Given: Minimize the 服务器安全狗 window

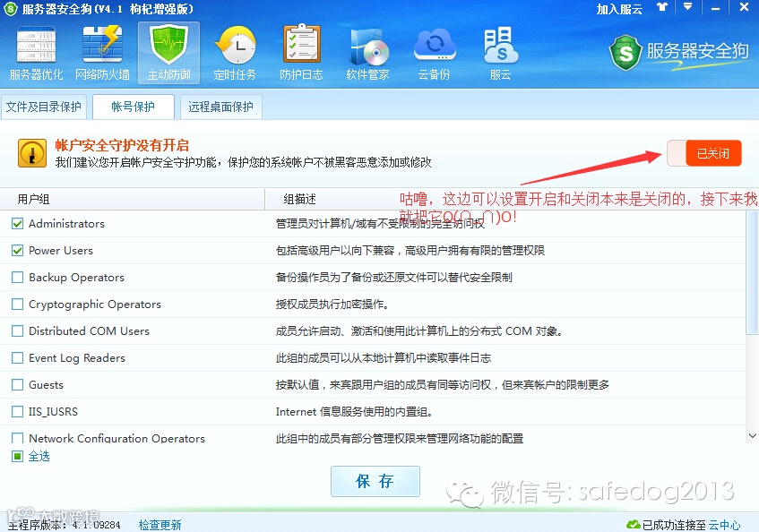Looking at the screenshot, I should click(x=715, y=8).
